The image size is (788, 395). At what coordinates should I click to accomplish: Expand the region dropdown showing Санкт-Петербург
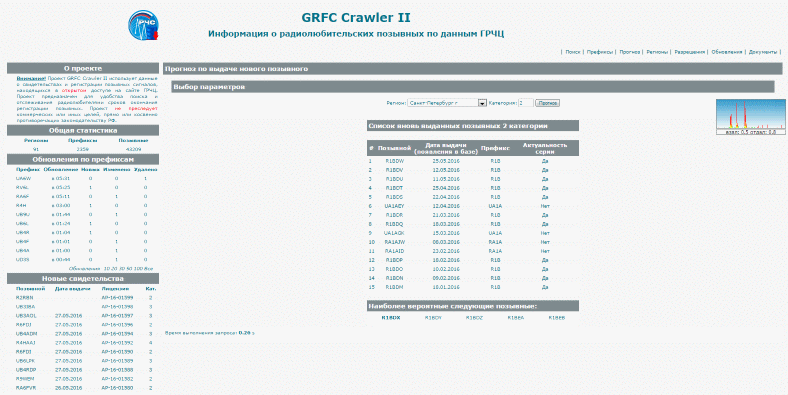[x=447, y=103]
